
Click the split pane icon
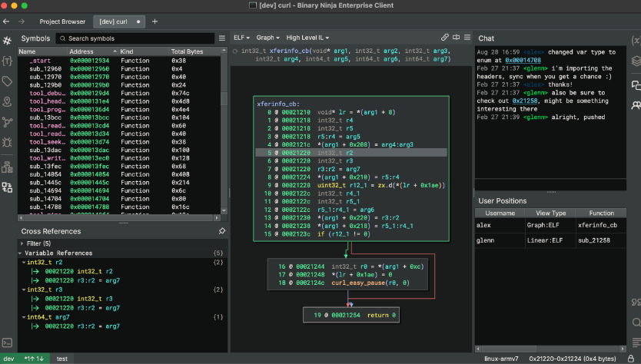click(x=456, y=37)
